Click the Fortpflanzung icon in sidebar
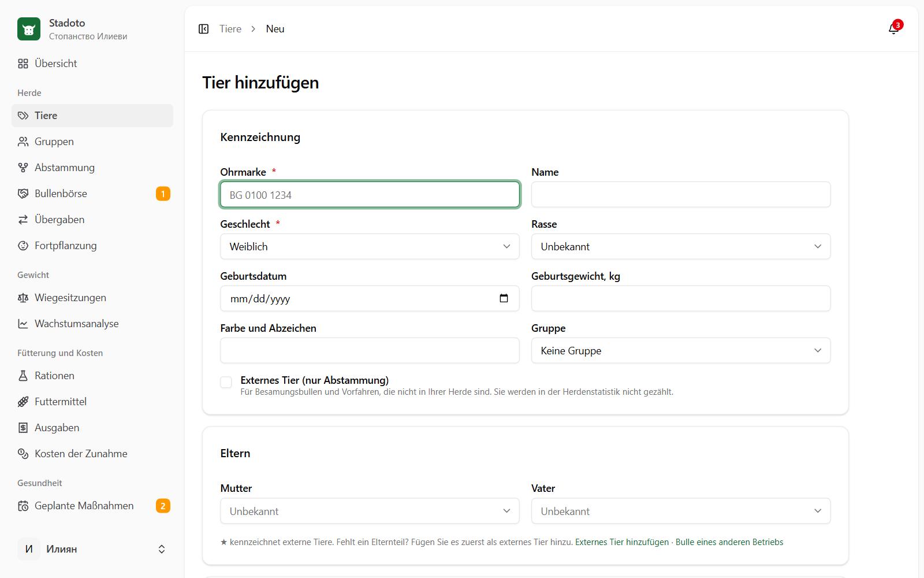Image resolution: width=924 pixels, height=578 pixels. [23, 246]
